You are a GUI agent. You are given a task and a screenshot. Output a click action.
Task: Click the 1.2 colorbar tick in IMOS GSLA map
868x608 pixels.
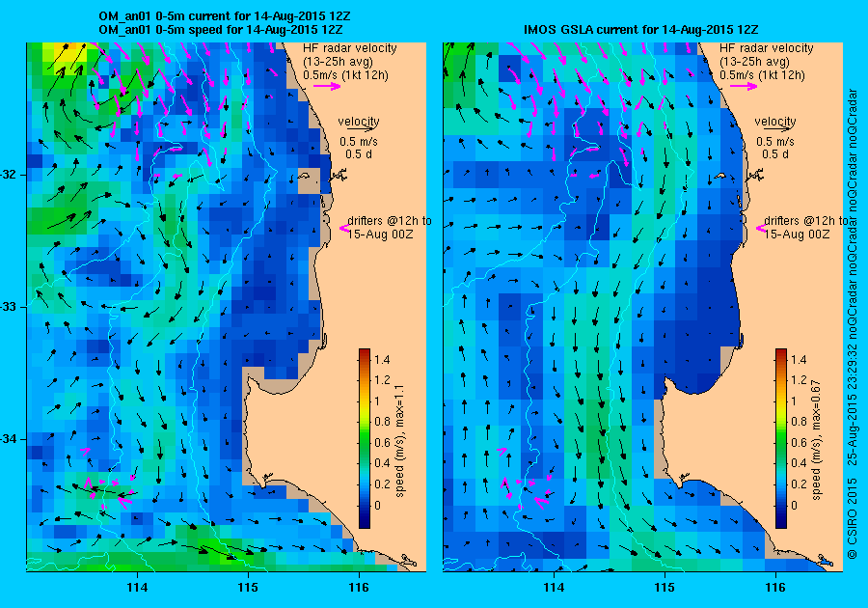pos(799,380)
